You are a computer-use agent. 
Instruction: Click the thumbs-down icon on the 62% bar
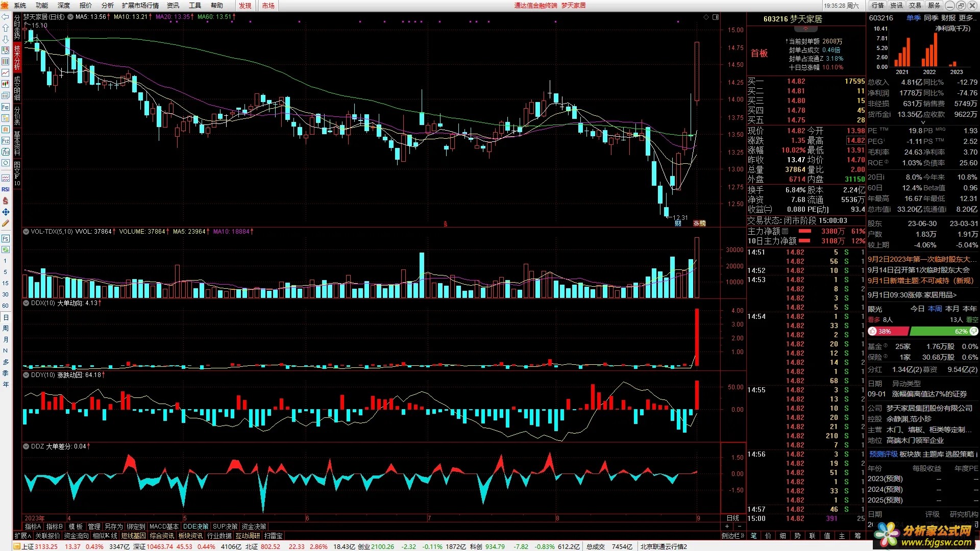pos(973,331)
